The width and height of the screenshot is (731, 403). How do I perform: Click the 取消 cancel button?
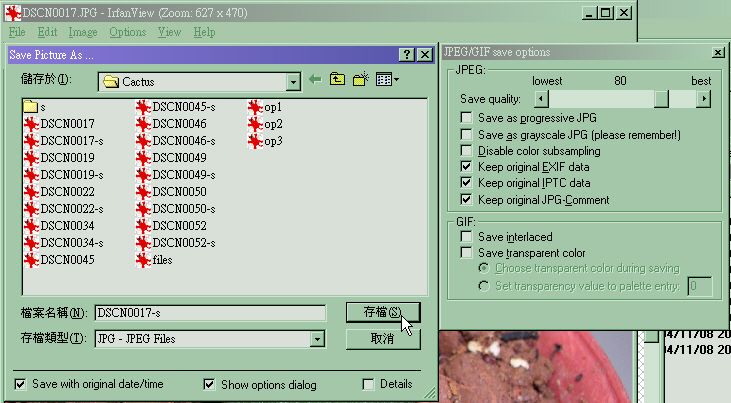coord(382,339)
